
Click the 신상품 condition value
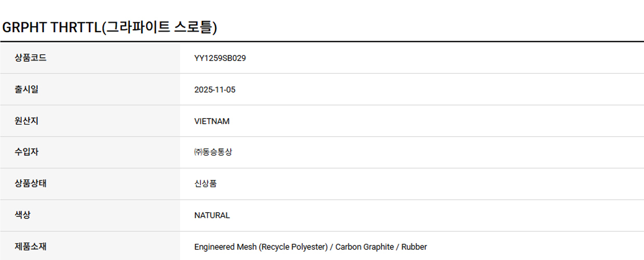pyautogui.click(x=205, y=184)
